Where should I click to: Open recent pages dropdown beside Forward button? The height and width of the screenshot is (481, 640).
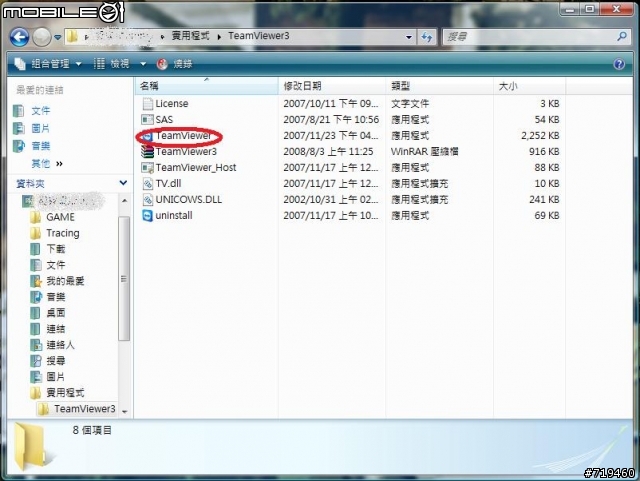click(x=58, y=38)
